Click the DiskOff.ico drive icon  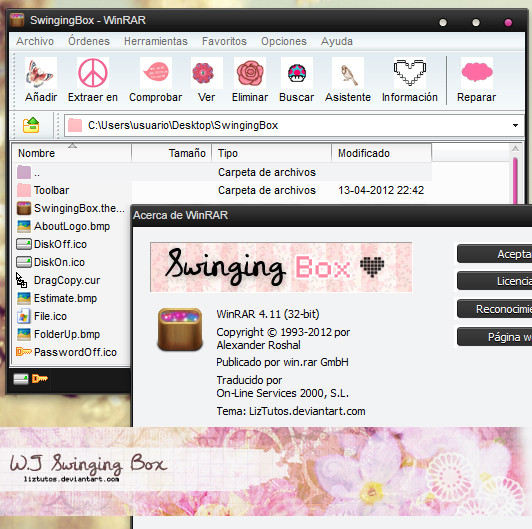pyautogui.click(x=24, y=244)
